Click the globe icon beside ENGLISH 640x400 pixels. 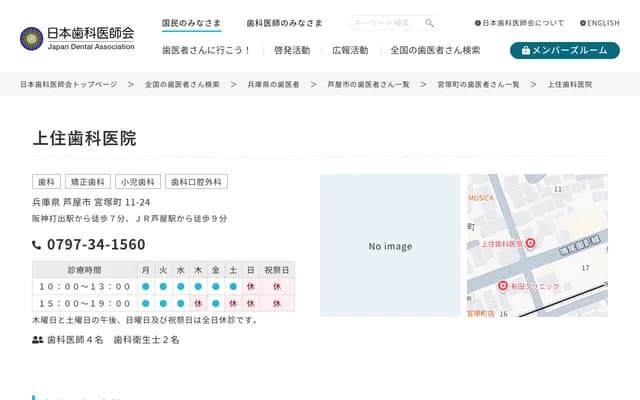coord(583,23)
